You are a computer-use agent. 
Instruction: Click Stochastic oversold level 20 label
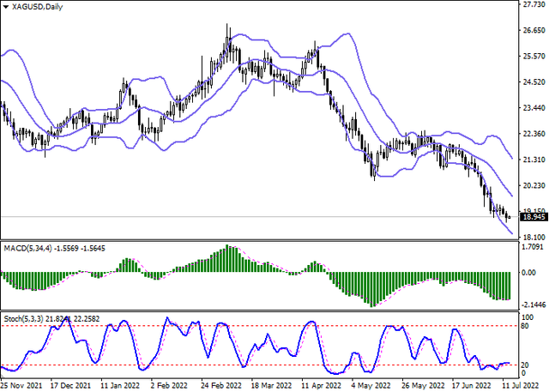pos(525,365)
